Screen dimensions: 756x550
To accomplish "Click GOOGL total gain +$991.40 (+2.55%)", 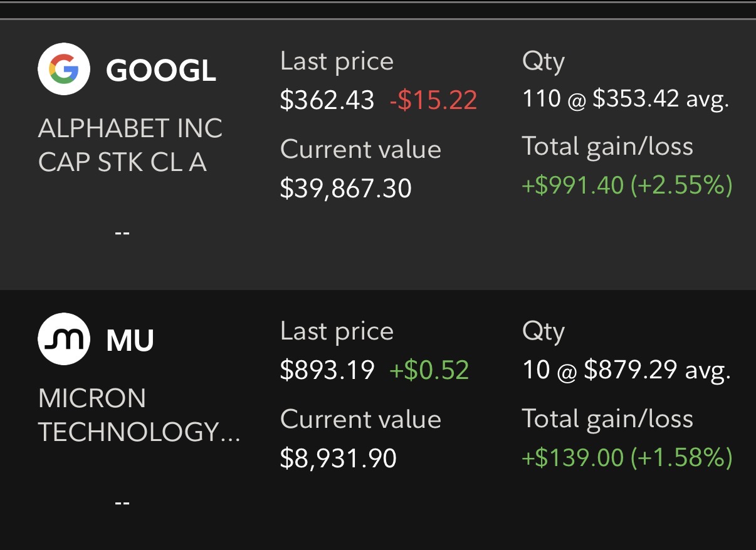I will (627, 185).
